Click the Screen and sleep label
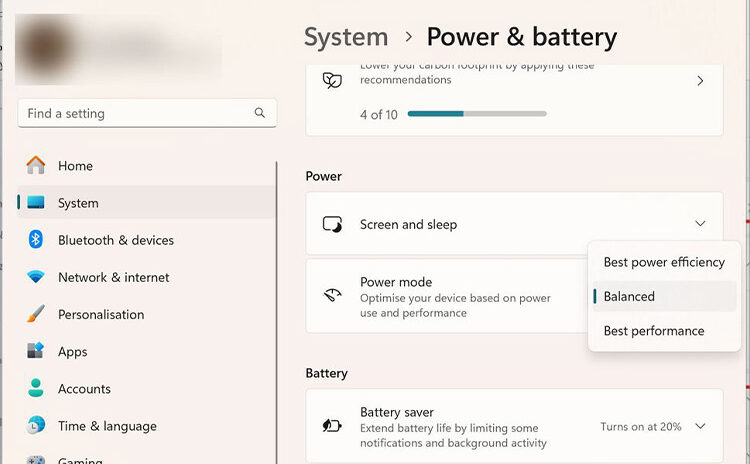750x464 pixels. pos(408,224)
